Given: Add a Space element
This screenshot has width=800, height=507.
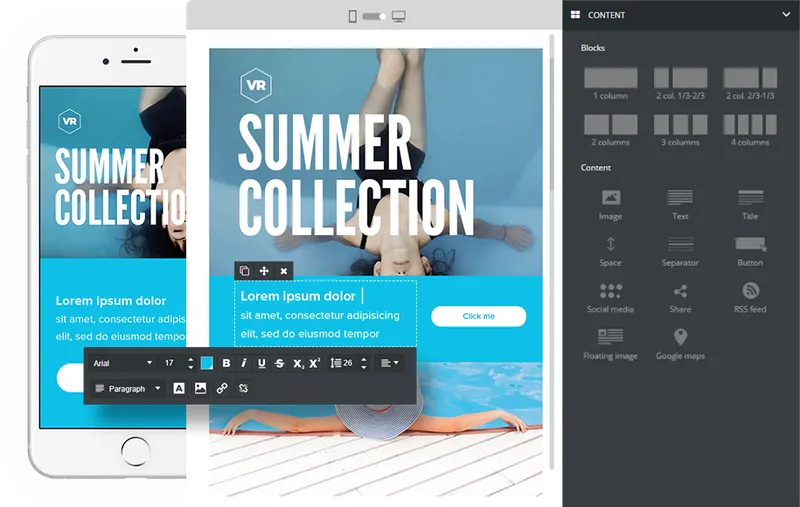Looking at the screenshot, I should [610, 251].
